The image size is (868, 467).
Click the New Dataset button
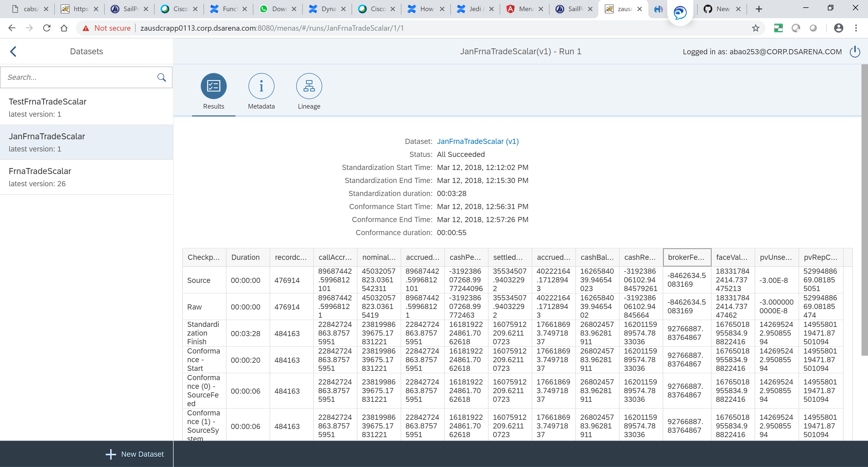(x=135, y=454)
